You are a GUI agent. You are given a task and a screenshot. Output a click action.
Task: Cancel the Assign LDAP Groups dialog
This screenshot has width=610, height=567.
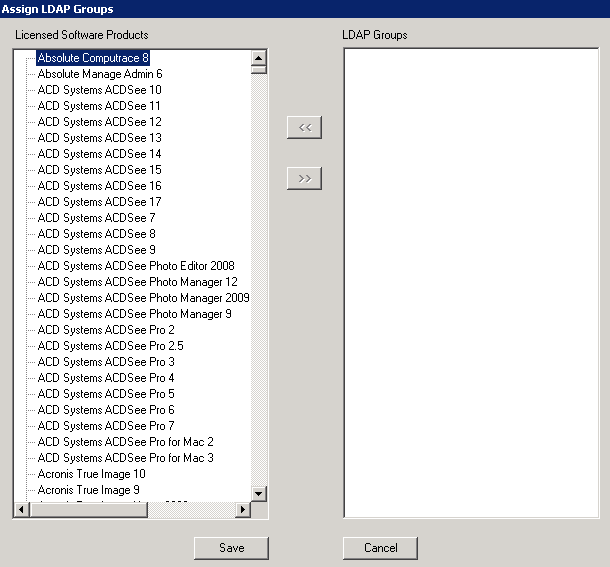pyautogui.click(x=380, y=548)
